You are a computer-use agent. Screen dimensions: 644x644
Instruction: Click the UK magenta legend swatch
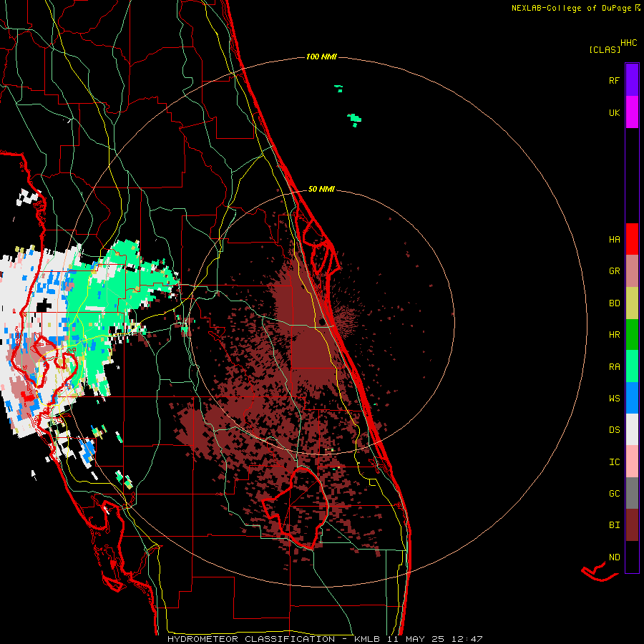click(x=632, y=112)
